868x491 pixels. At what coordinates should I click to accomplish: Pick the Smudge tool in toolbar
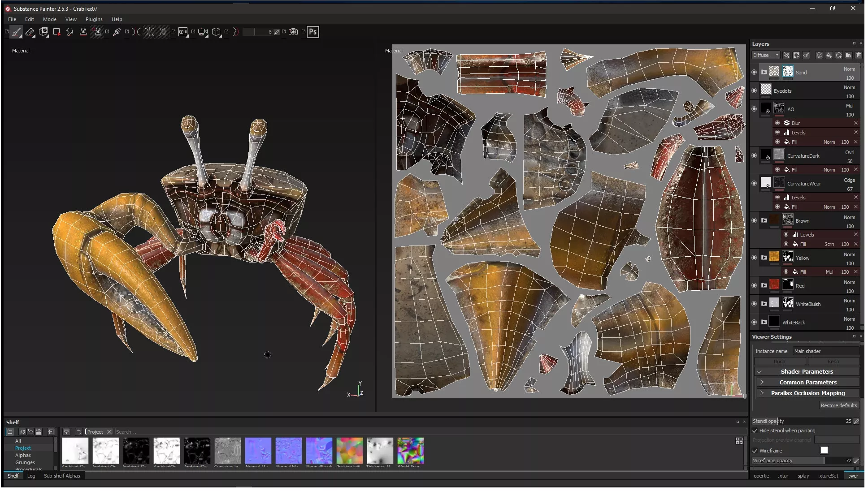69,32
